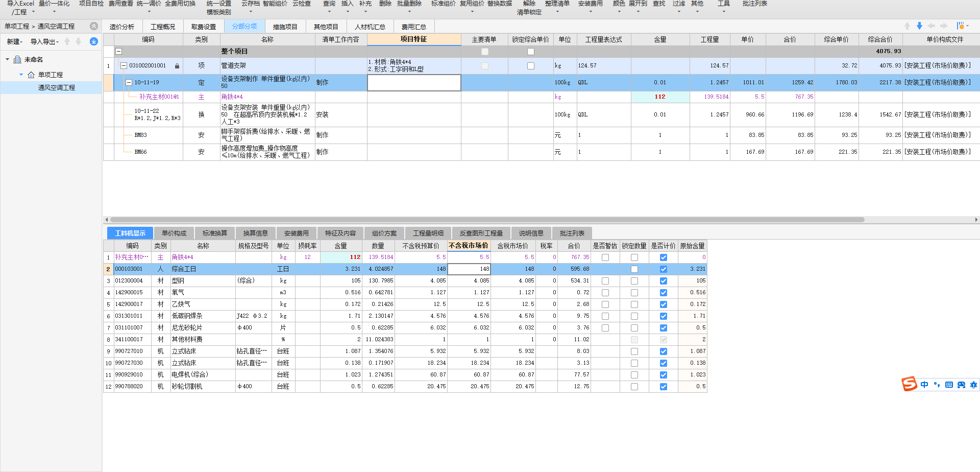Click the grey left arrow above the table

[932, 26]
